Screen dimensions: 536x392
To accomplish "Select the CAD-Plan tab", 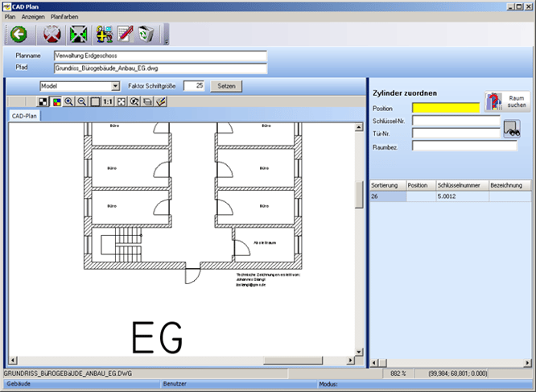I will pos(23,116).
